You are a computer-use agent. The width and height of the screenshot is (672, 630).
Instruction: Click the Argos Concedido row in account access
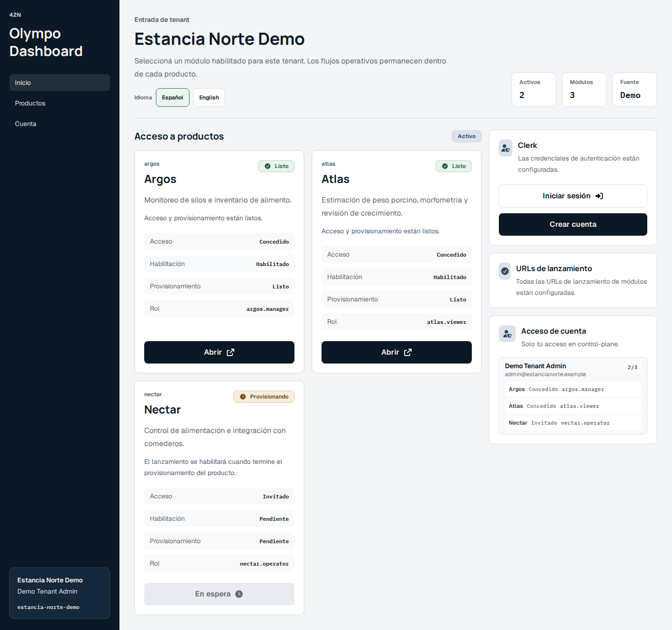[573, 389]
